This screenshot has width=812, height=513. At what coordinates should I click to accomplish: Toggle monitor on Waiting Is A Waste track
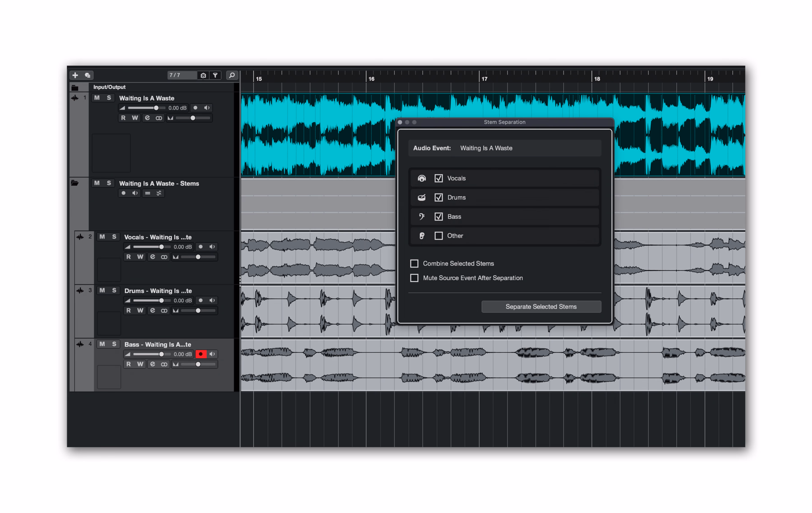(207, 108)
